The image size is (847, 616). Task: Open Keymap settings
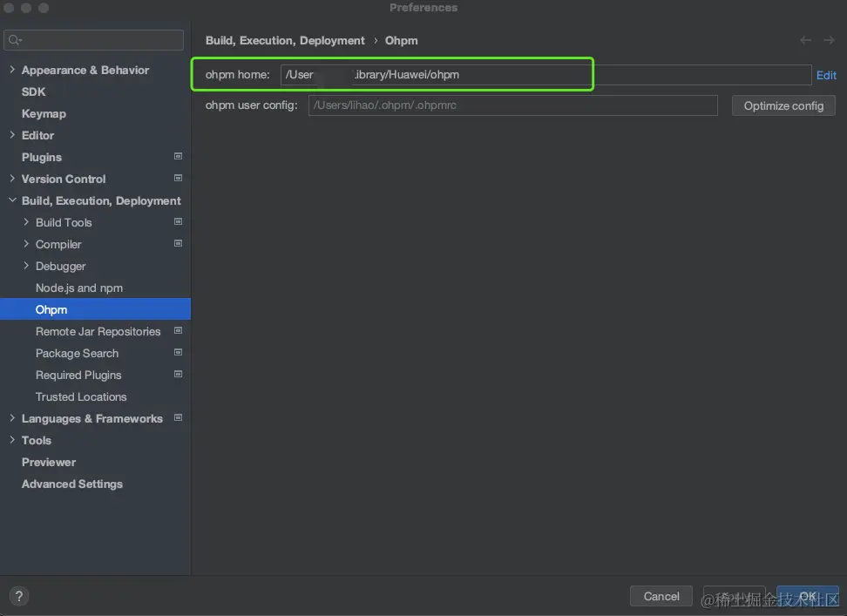point(44,114)
